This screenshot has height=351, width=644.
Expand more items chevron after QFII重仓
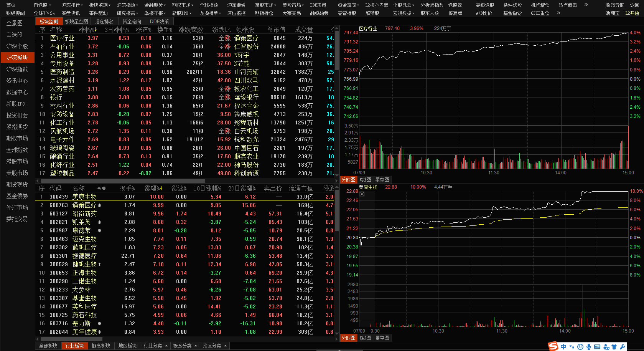pyautogui.click(x=558, y=13)
